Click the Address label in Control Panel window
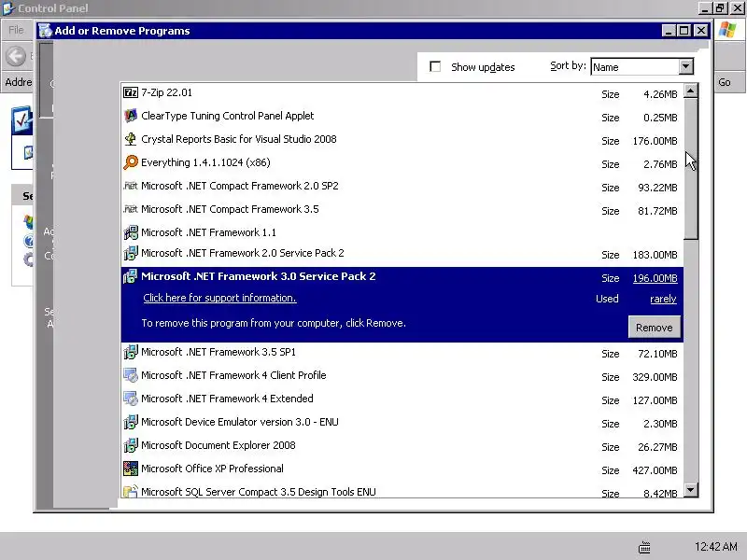 tap(18, 82)
